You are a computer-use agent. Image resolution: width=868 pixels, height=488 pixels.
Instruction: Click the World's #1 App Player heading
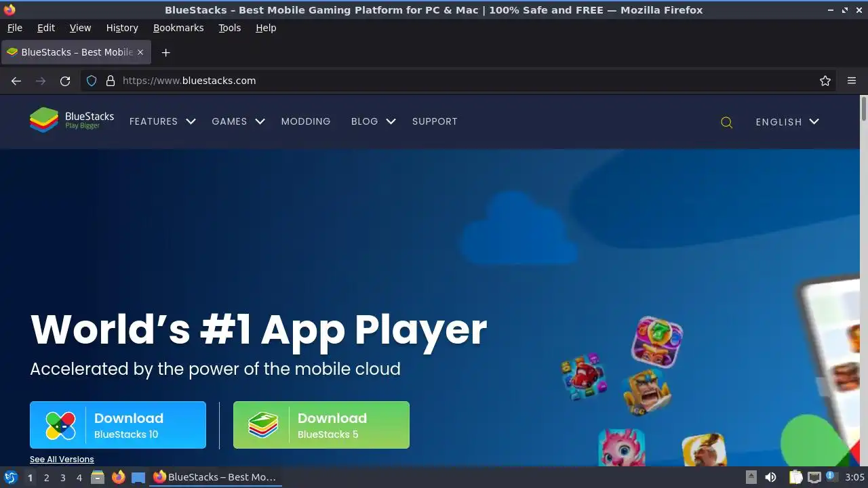point(258,329)
